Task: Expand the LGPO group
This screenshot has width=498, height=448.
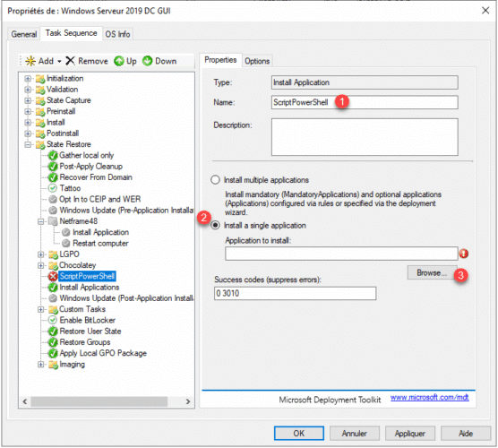Action: coord(40,254)
